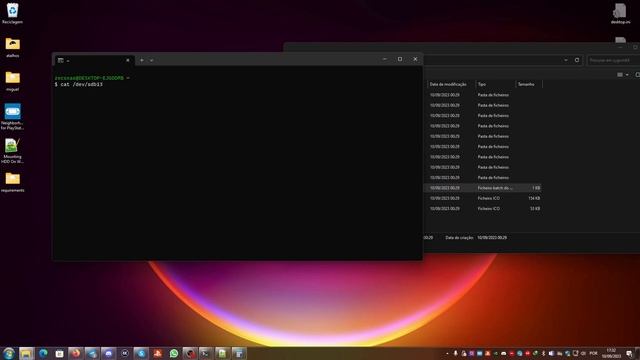
Task: Open the requirements folder on desktop
Action: pyautogui.click(x=12, y=182)
